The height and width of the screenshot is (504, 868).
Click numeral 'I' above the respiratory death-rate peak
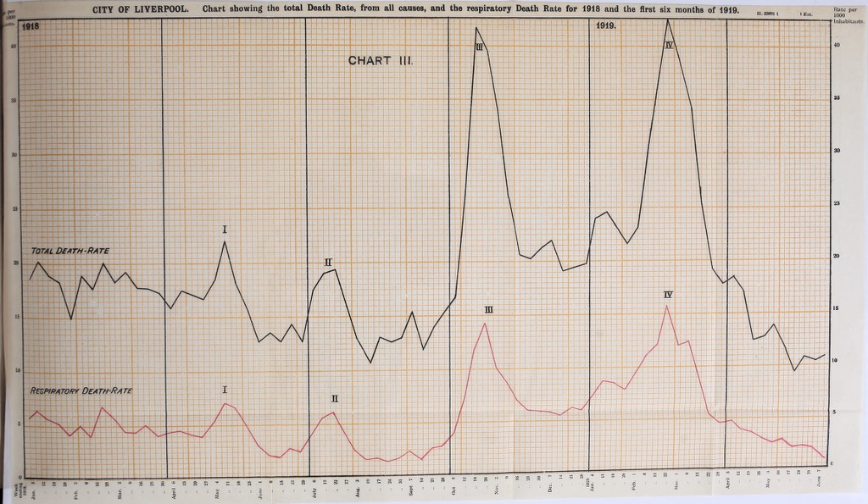(225, 390)
